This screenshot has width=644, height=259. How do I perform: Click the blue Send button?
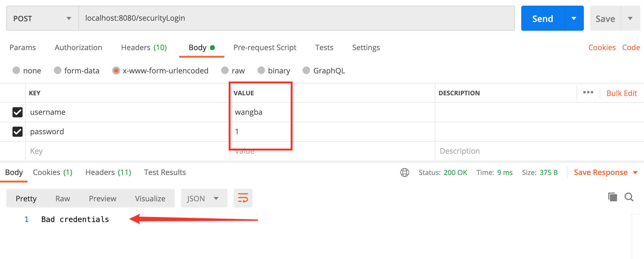[543, 18]
